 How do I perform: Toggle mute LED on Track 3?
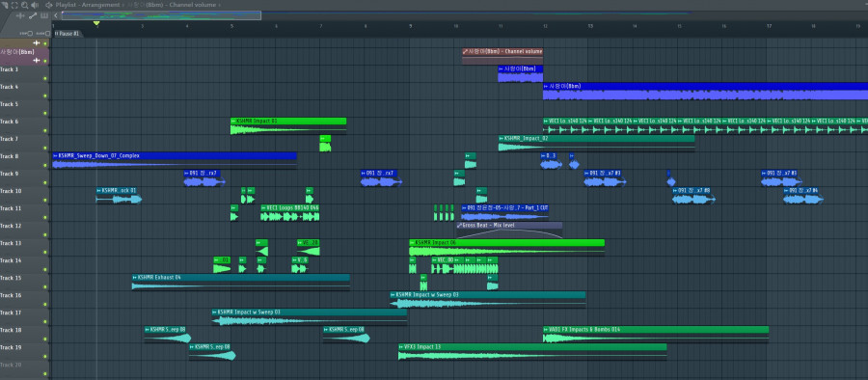(x=44, y=78)
